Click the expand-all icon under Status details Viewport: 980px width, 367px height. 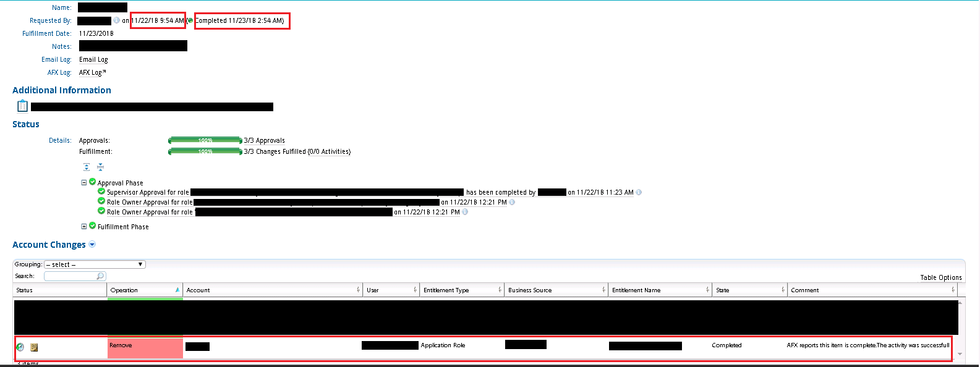87,167
